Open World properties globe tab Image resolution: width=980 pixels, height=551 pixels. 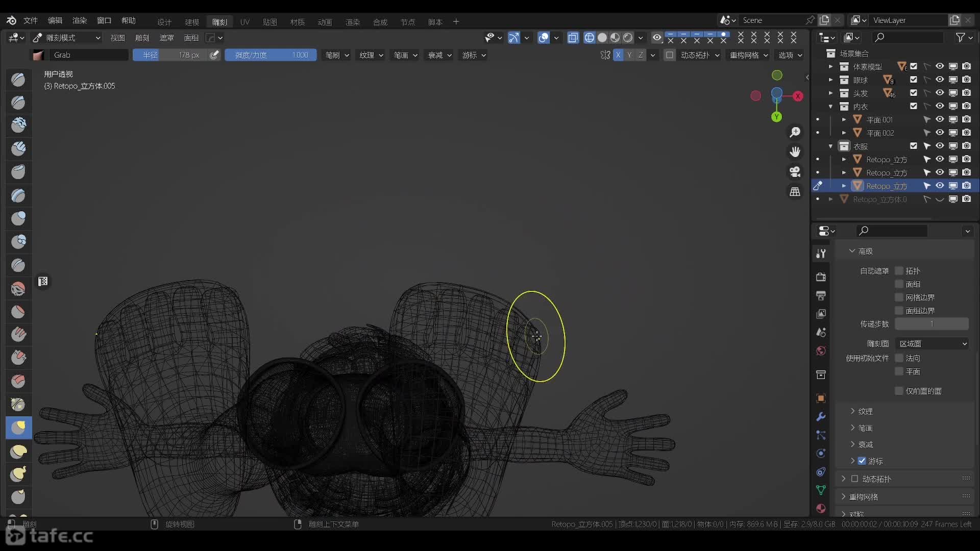(821, 351)
